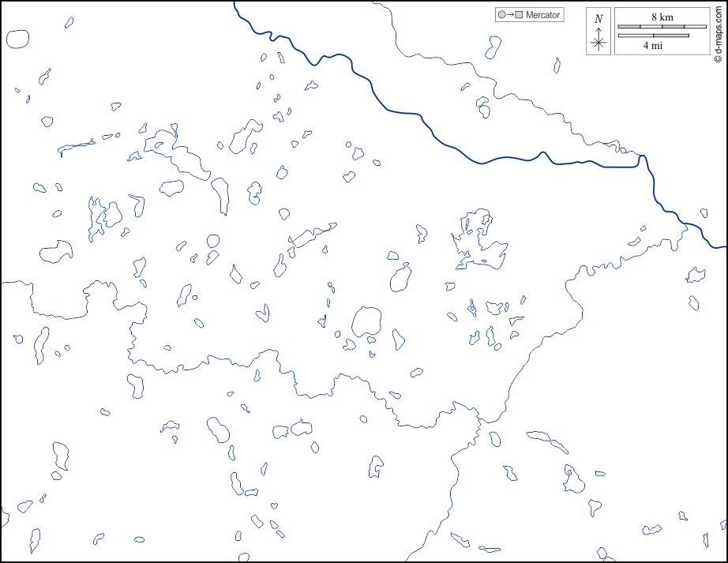Click the 'N' letter above north arrow
728x563 pixels.
(x=599, y=19)
